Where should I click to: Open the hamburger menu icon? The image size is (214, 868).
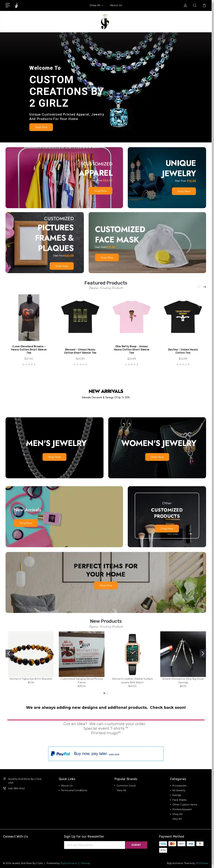tap(8, 5)
